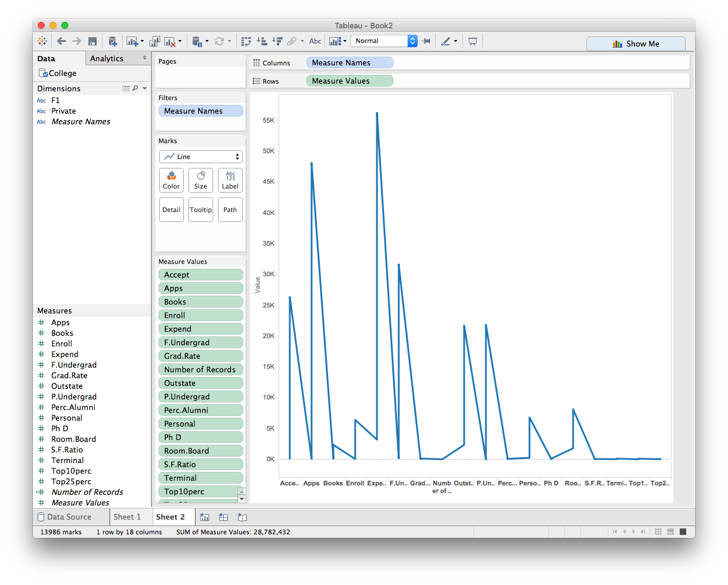Click the S.F.Ratio pill in Measure Values
Image resolution: width=728 pixels, height=585 pixels.
coord(200,464)
